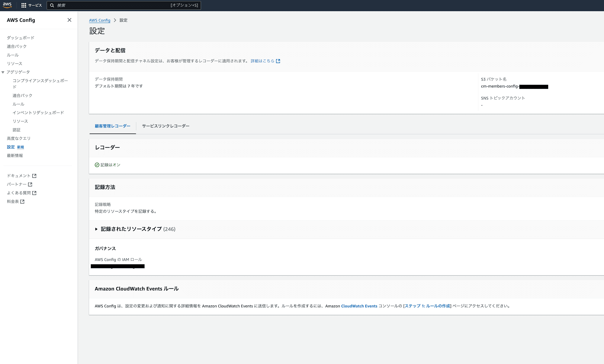This screenshot has width=604, height=364.
Task: Follow the 詳細はこちら link
Action: click(262, 61)
